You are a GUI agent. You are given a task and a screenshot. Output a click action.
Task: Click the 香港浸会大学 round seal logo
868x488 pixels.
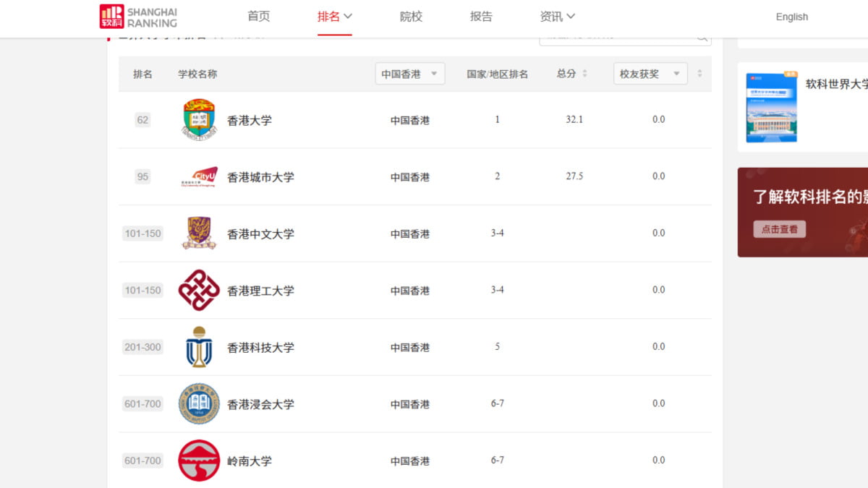pos(199,403)
